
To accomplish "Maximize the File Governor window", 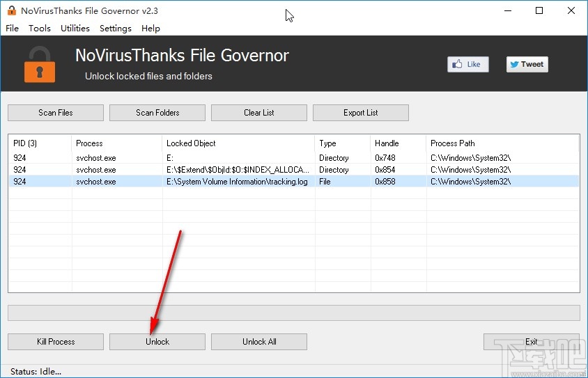I will pos(539,10).
